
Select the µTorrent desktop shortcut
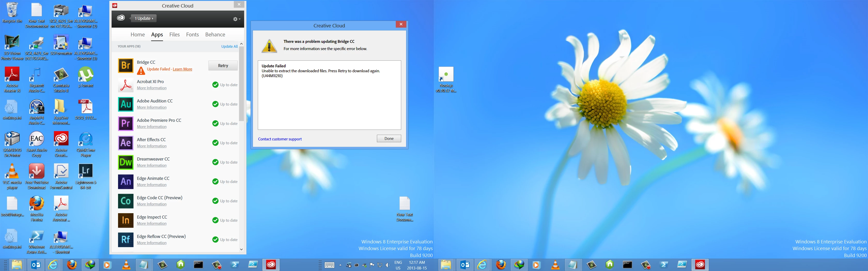tap(86, 77)
